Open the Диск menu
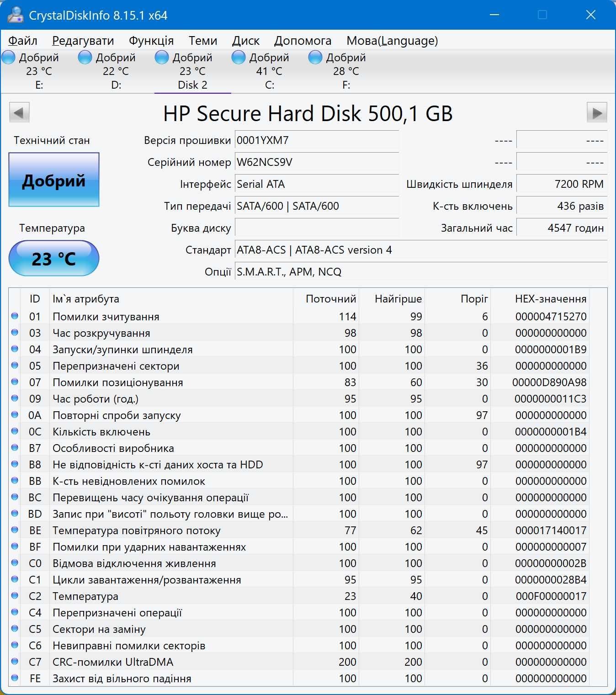616x695 pixels. click(x=246, y=41)
